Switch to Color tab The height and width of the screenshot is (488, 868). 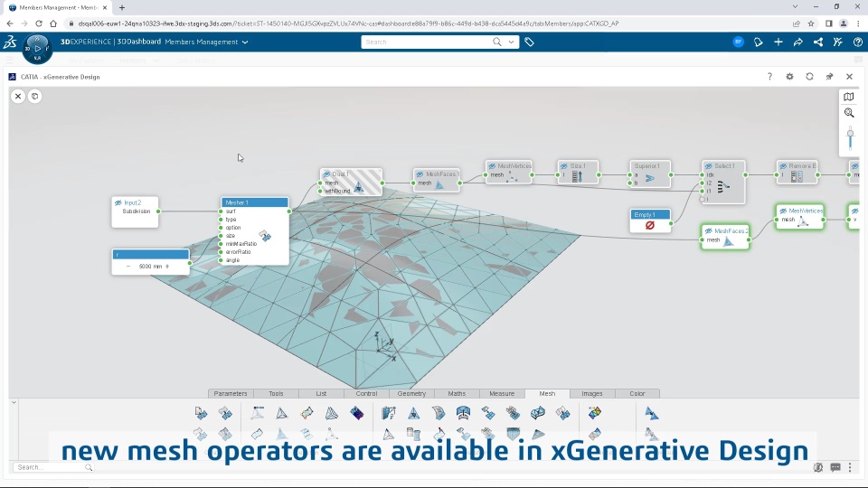point(637,393)
